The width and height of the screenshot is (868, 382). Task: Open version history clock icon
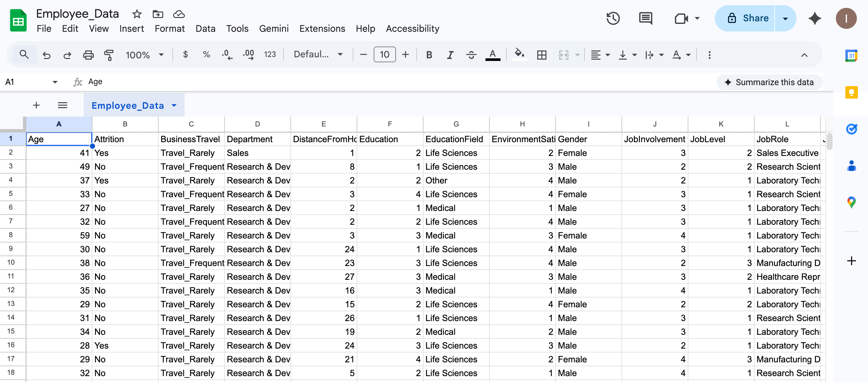click(x=613, y=18)
